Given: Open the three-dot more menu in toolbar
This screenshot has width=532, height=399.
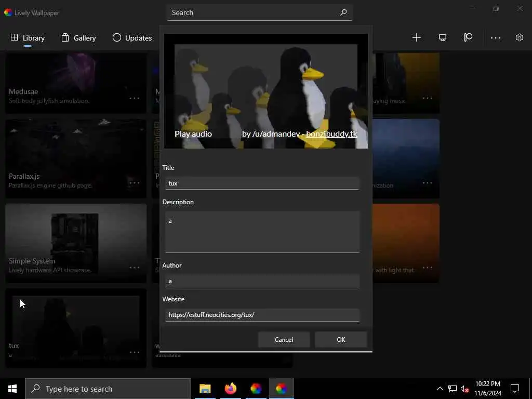Looking at the screenshot, I should click(496, 38).
